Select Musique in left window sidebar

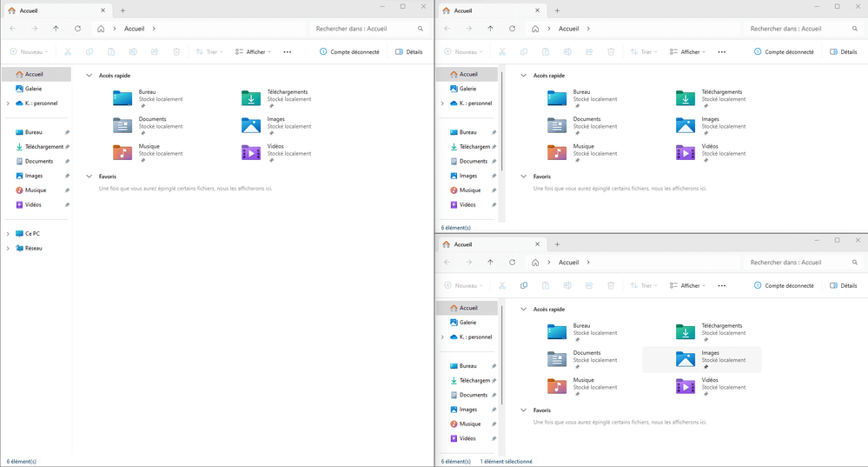36,190
